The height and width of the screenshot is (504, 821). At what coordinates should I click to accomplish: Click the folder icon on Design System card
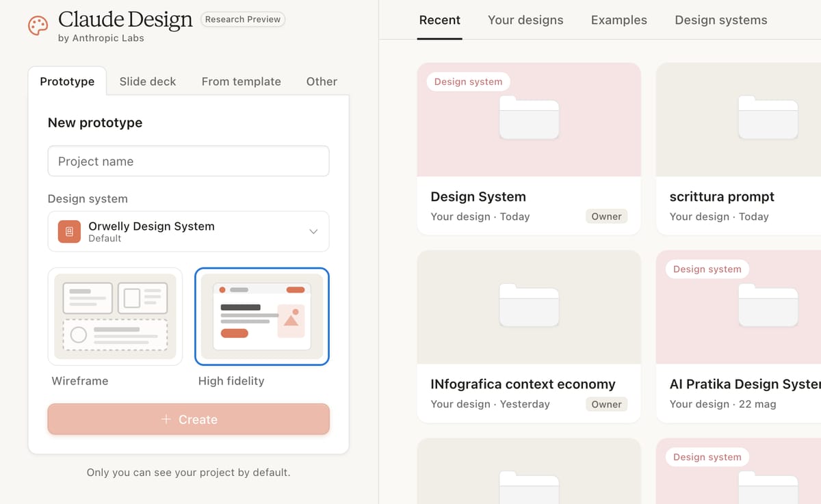point(529,118)
